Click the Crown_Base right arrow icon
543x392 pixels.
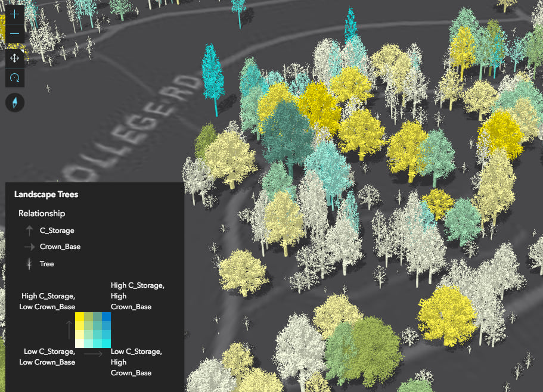point(29,247)
